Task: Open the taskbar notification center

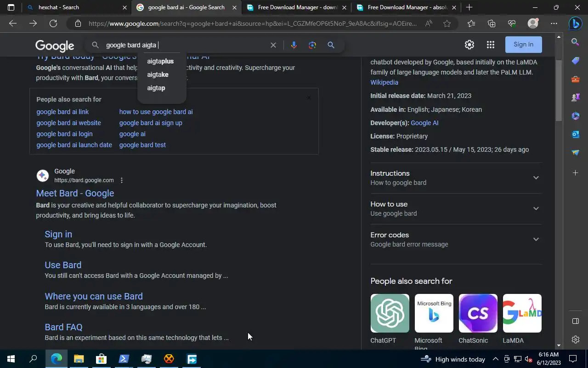Action: [x=573, y=359]
